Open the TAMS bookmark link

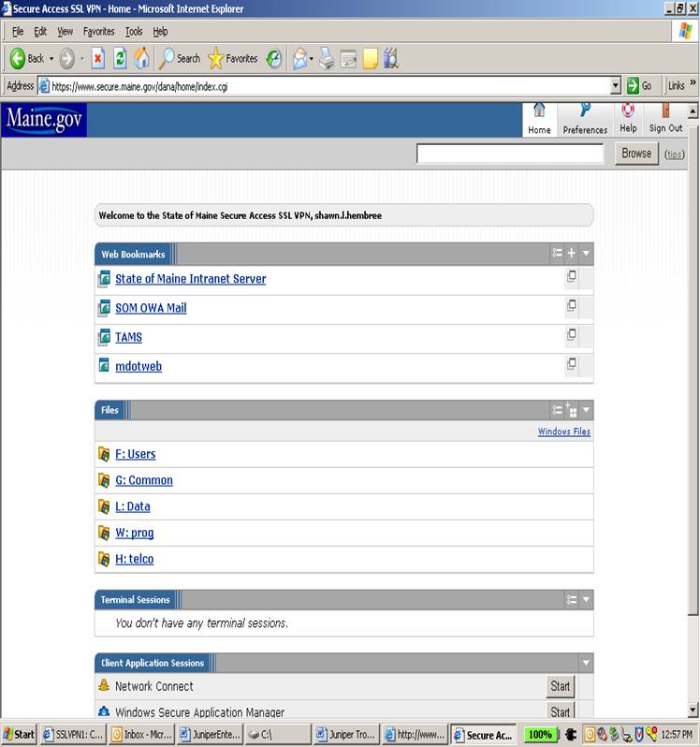pos(128,337)
